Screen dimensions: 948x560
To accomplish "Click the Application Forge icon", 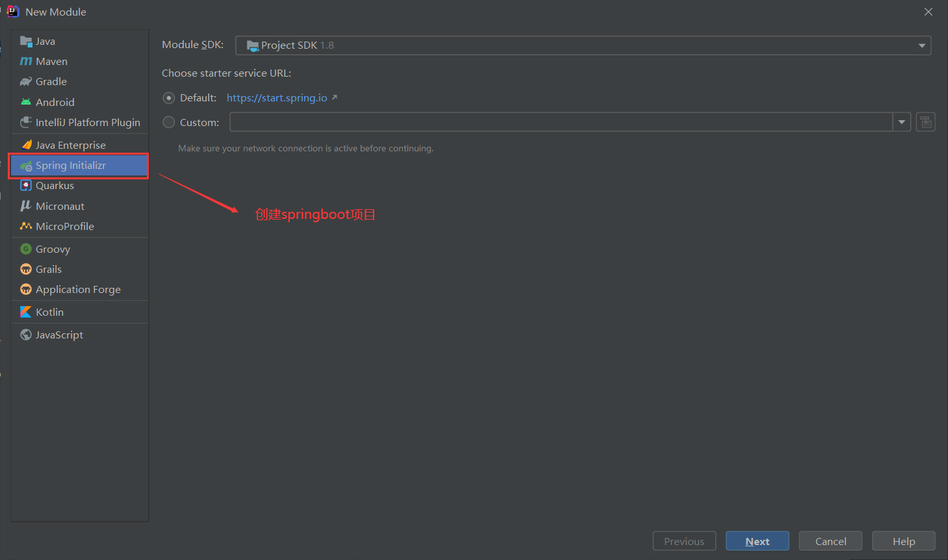I will point(26,289).
